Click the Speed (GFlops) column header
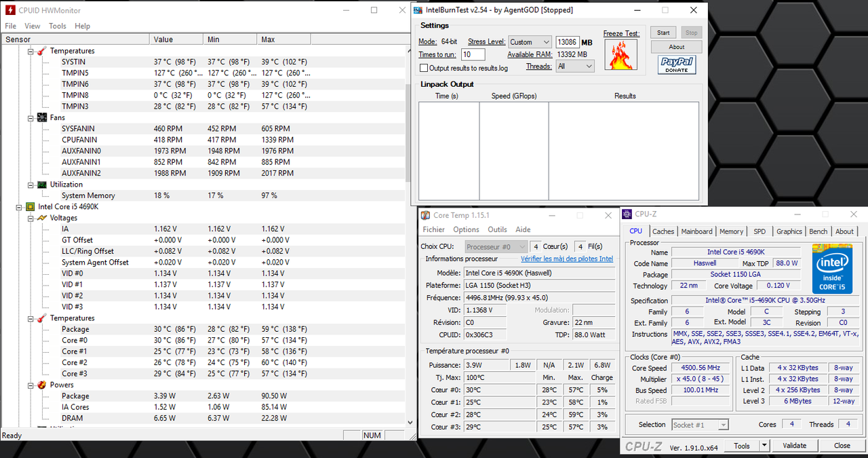868x458 pixels. [x=514, y=96]
